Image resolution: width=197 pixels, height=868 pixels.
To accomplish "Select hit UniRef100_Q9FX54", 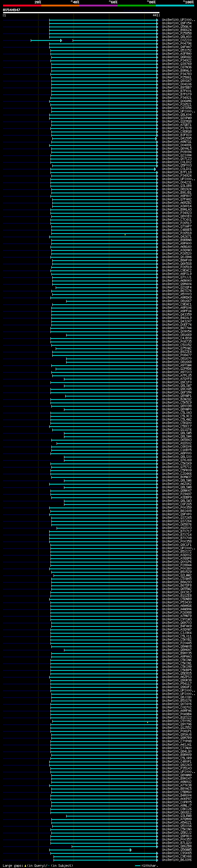I will 177,23.
